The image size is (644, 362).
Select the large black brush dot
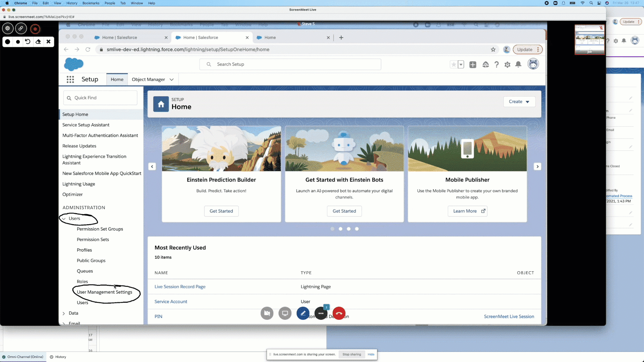pos(8,42)
